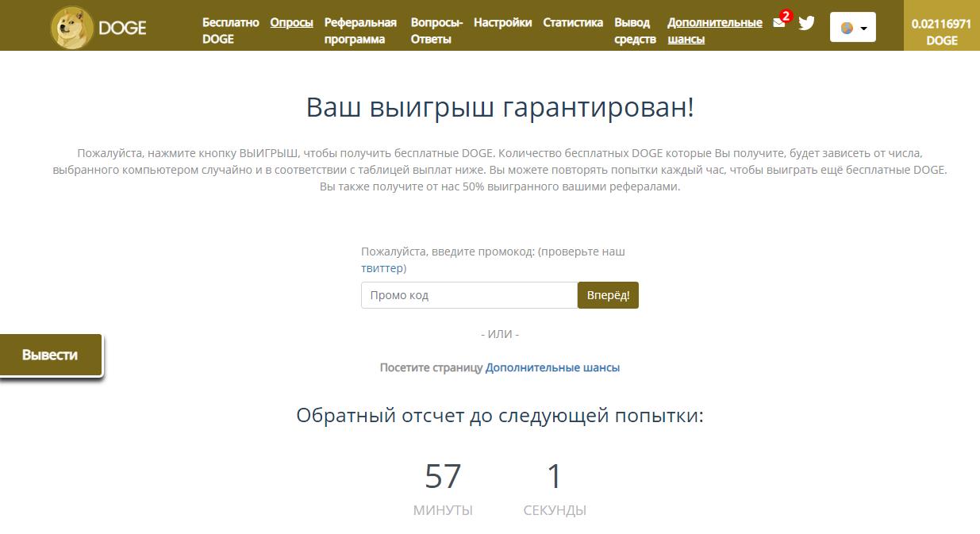
Task: Open the Настройки menu item
Action: 503,22
